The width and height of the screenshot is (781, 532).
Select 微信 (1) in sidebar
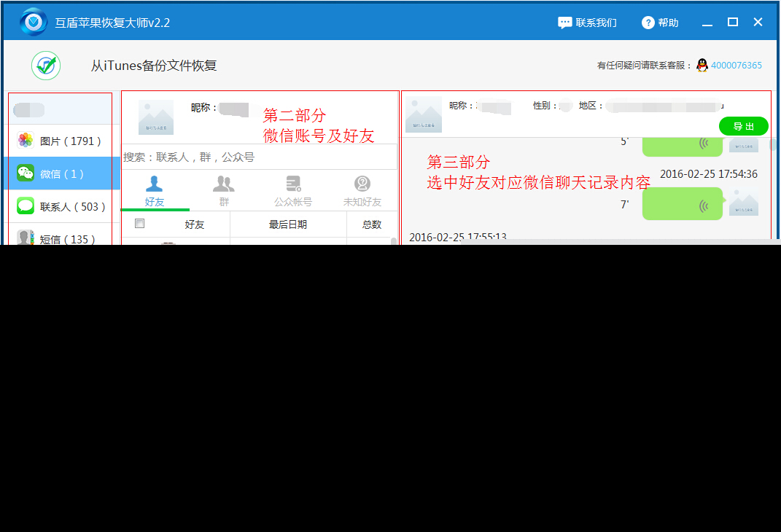(62, 173)
